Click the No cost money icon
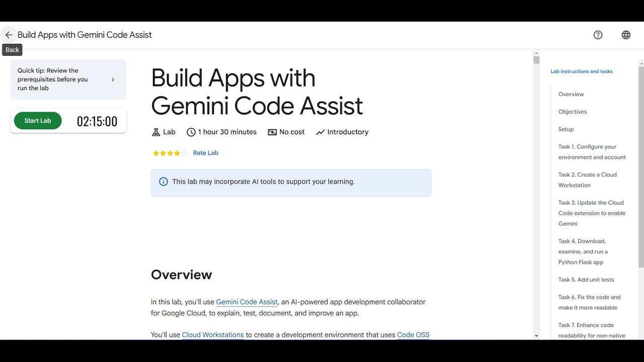The image size is (644, 362). [x=272, y=132]
